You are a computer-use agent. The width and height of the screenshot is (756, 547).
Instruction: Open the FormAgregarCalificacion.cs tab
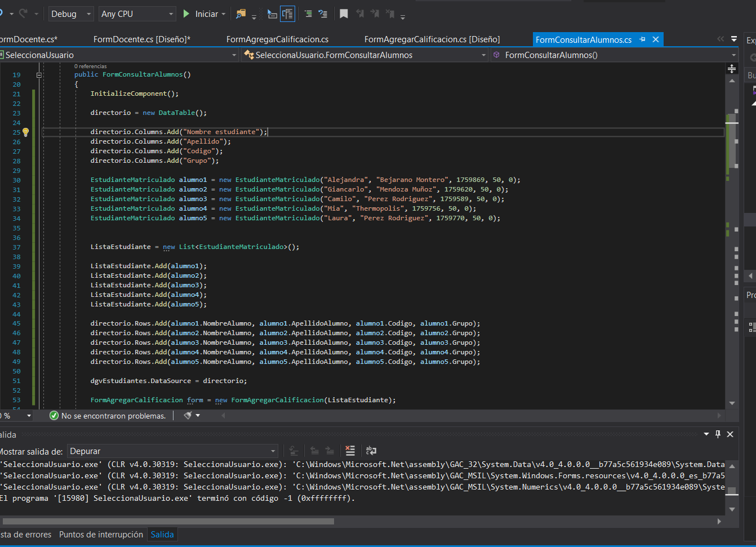(277, 39)
